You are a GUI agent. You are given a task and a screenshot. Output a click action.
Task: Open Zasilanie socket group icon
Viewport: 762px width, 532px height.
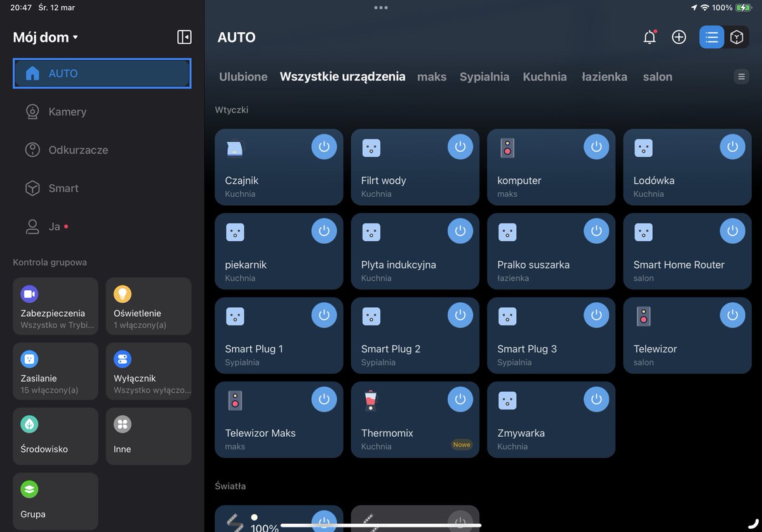coord(29,359)
